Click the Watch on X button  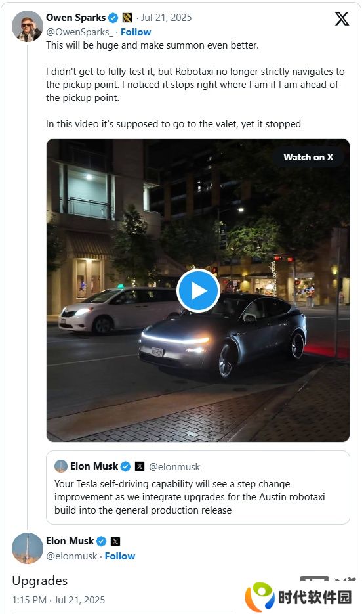(x=308, y=157)
